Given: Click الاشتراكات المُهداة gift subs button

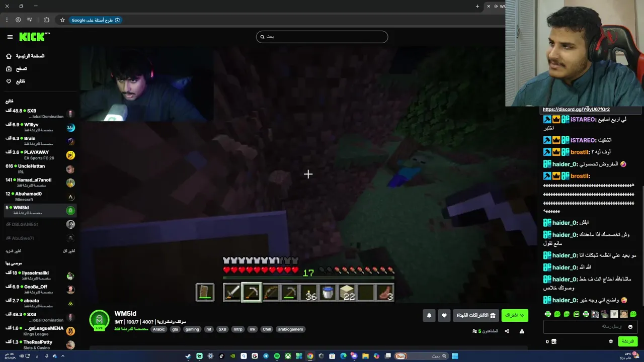Looking at the screenshot, I should [476, 315].
